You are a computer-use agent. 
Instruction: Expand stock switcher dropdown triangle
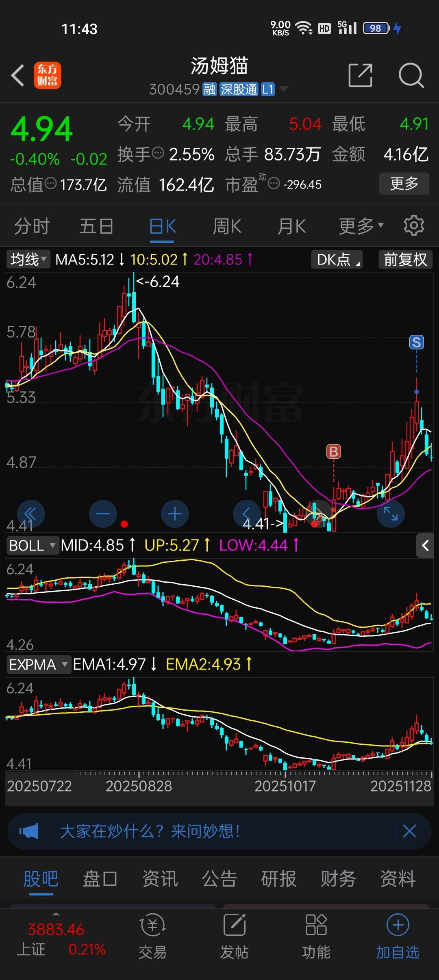pos(283,89)
